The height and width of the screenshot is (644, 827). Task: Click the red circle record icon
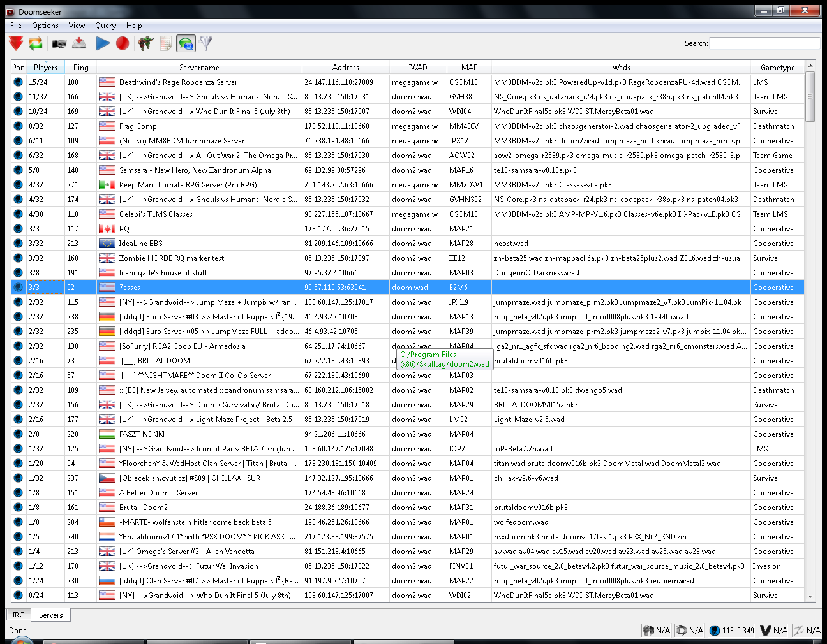click(123, 43)
